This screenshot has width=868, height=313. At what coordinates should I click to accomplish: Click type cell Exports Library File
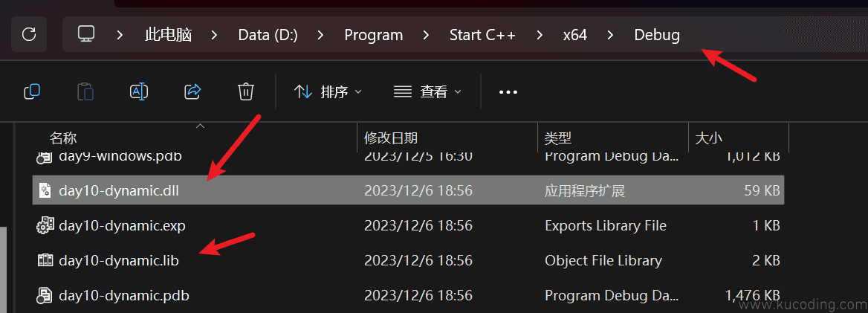[x=606, y=225]
